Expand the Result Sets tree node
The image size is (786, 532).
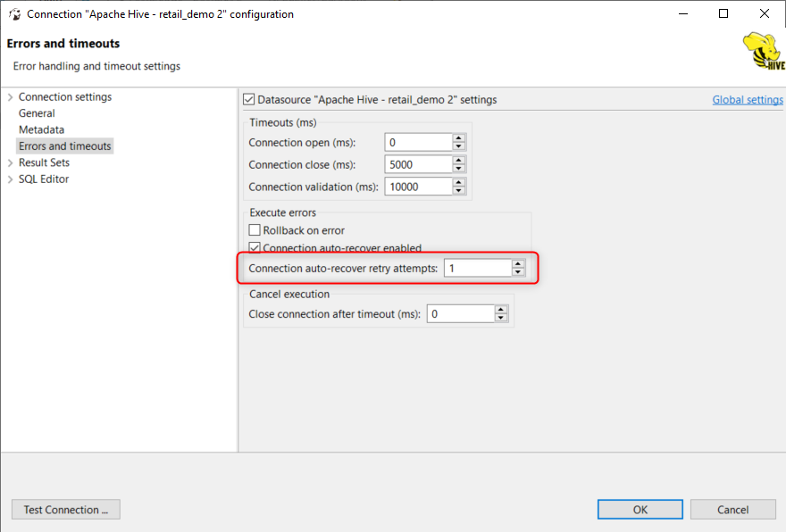click(x=9, y=162)
